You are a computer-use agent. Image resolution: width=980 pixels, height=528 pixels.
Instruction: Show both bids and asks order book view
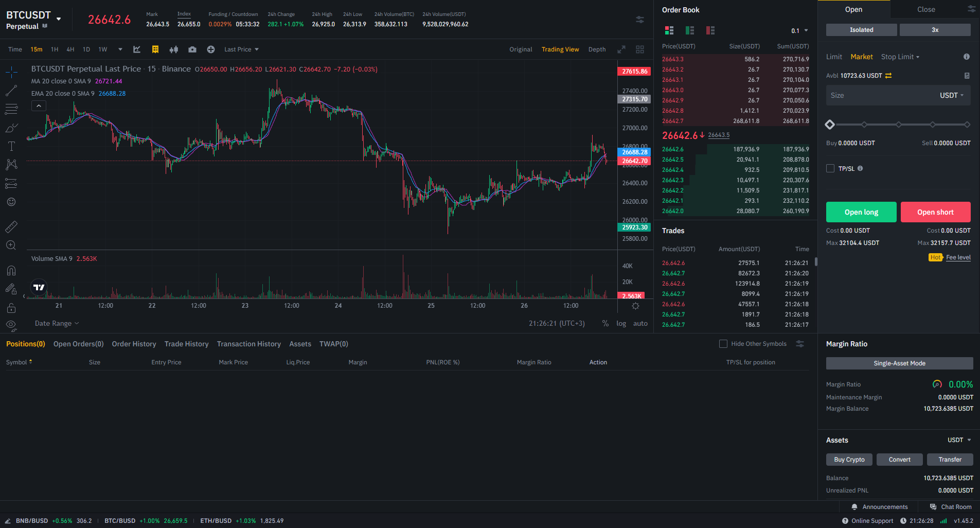pyautogui.click(x=669, y=30)
